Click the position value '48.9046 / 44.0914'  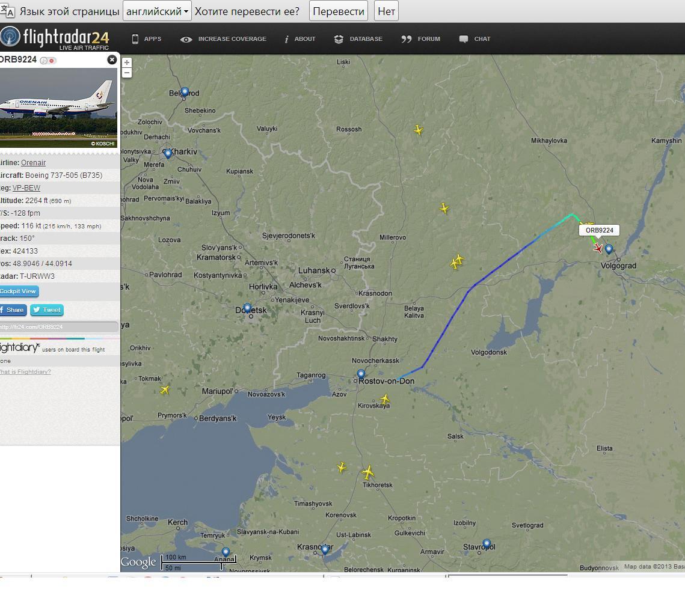[42, 264]
